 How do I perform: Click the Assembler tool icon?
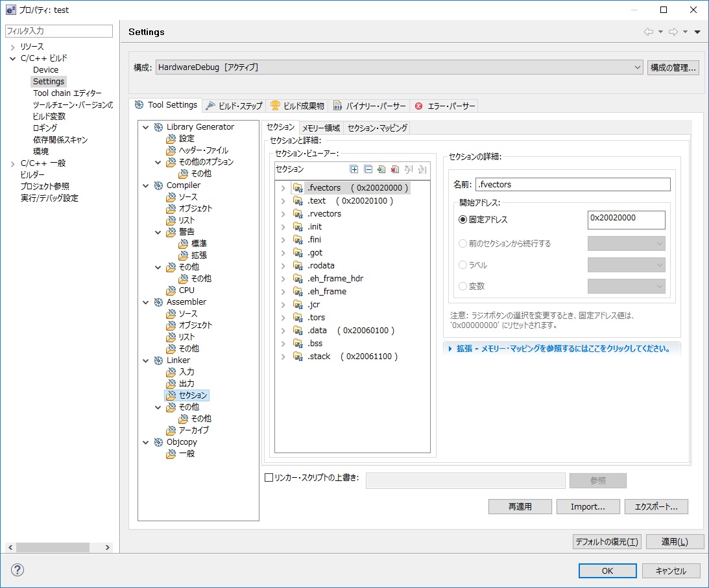pos(158,302)
